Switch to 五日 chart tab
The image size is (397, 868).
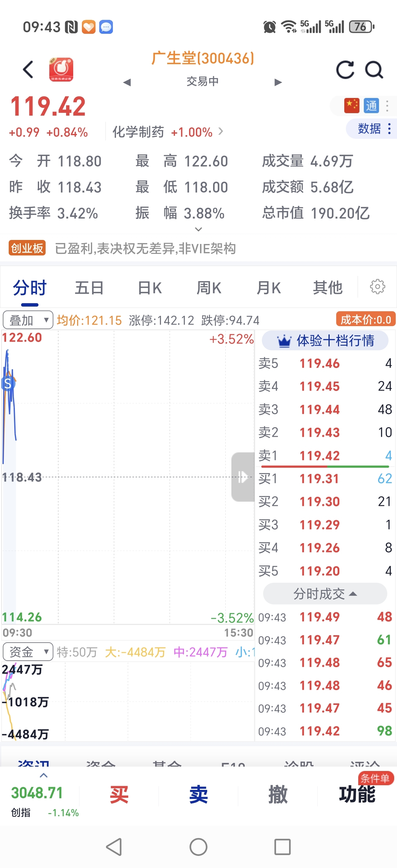[x=89, y=288]
